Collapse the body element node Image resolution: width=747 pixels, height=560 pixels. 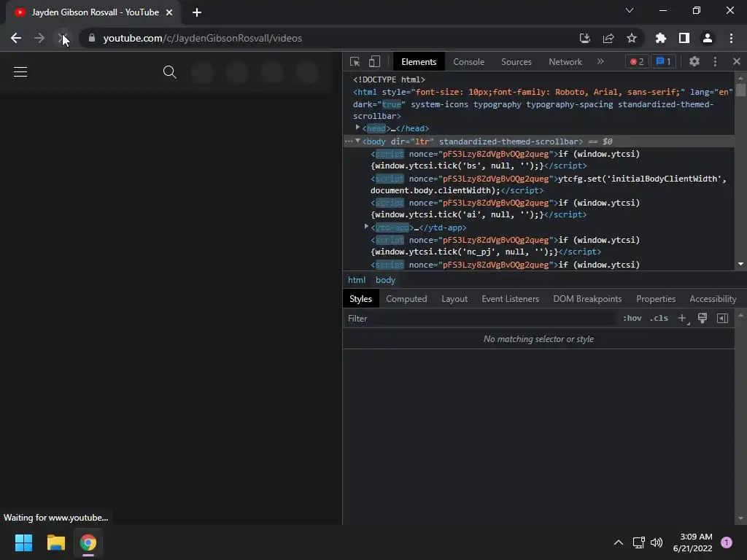click(x=357, y=141)
